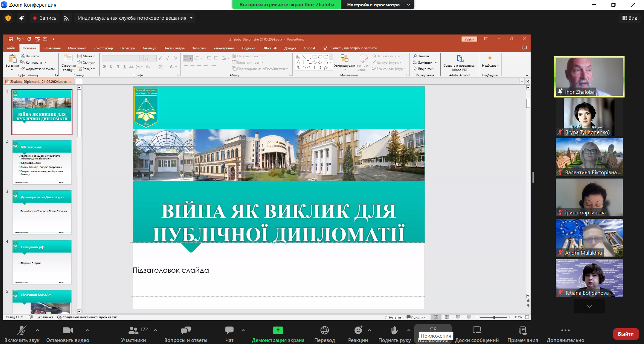Open Zoom encryption shield icon
Image resolution: width=644 pixels, height=344 pixels.
8,18
